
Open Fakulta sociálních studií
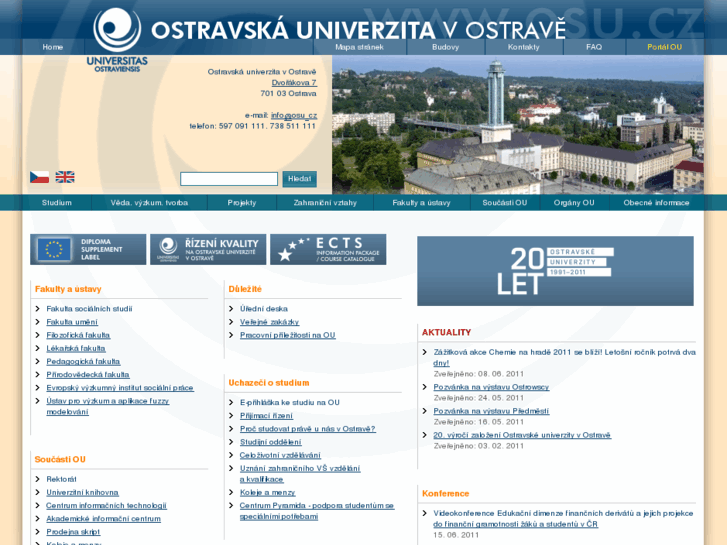(x=89, y=308)
